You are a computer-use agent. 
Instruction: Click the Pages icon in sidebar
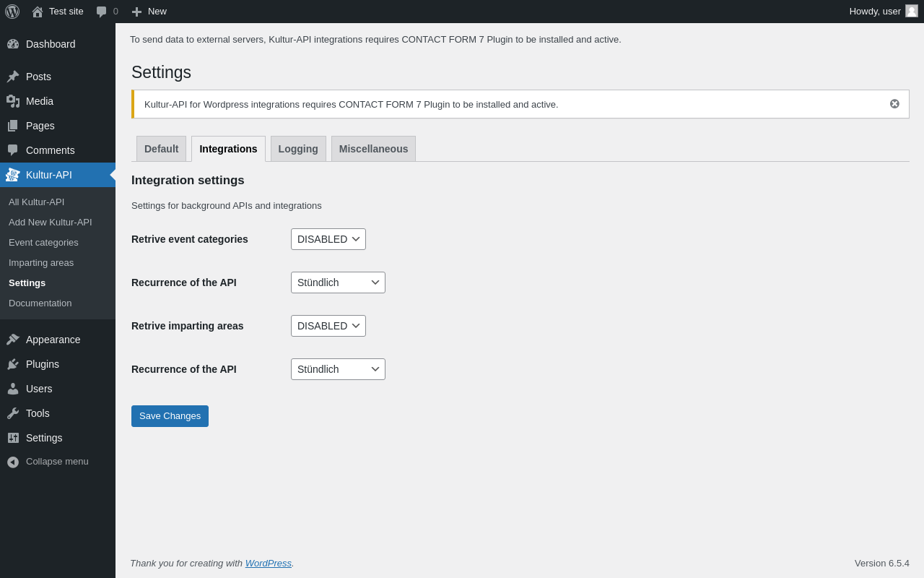pos(13,126)
